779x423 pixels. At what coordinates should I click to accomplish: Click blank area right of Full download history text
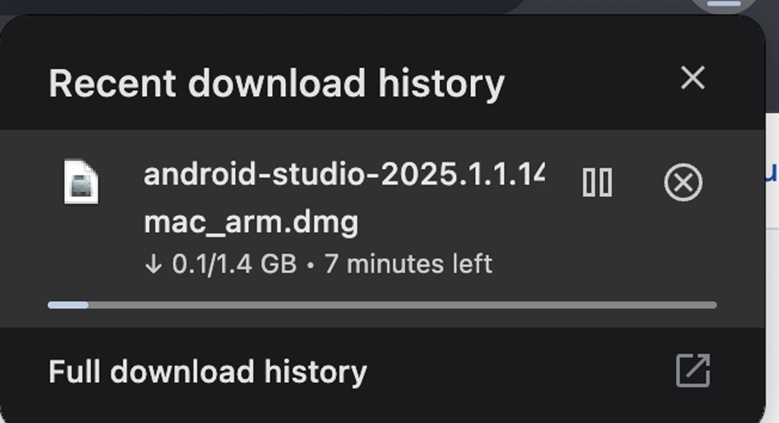[520, 372]
